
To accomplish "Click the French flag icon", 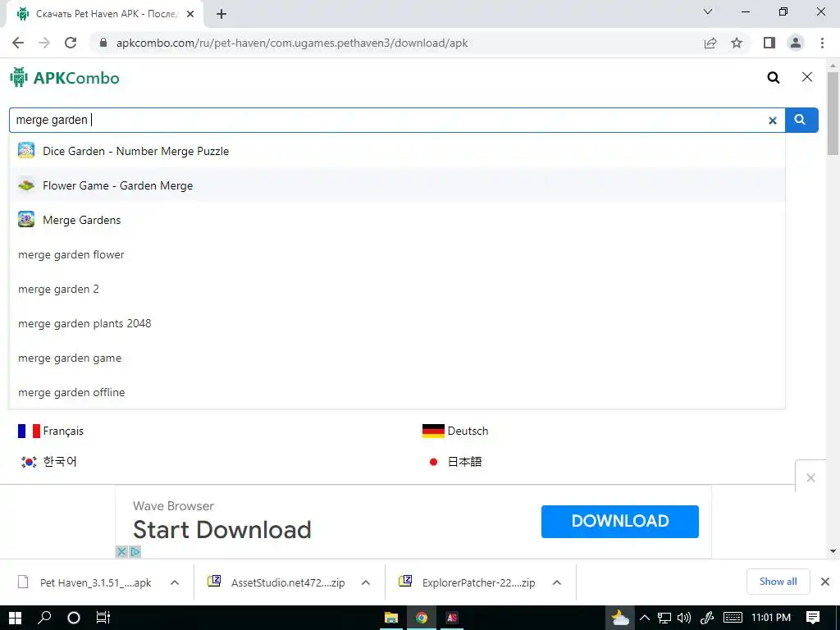I will coord(29,431).
